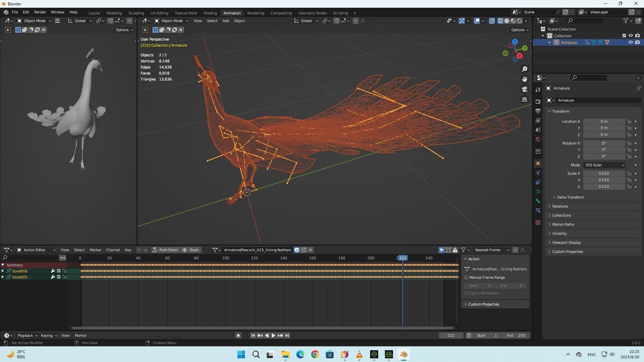The image size is (644, 362).
Task: Collapse the Summary channel row
Action: coord(3,265)
